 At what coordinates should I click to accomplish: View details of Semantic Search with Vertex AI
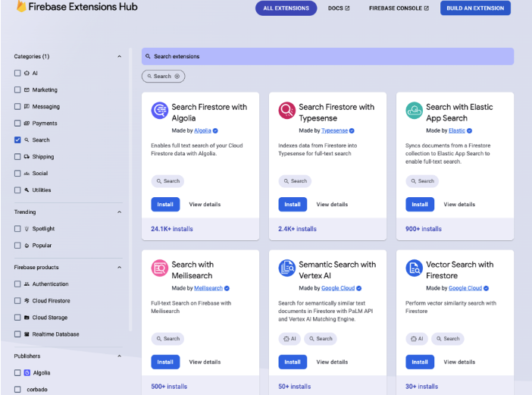(x=332, y=362)
